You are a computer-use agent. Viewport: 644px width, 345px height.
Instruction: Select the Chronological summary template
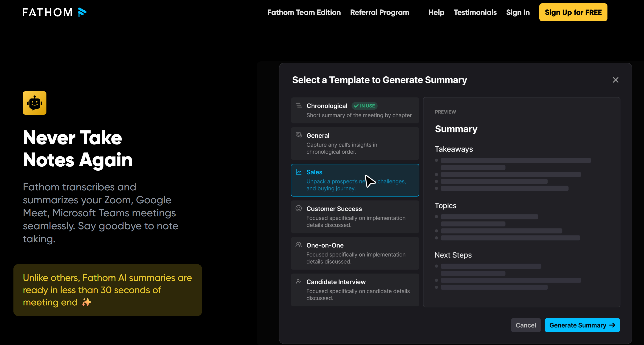click(x=355, y=110)
